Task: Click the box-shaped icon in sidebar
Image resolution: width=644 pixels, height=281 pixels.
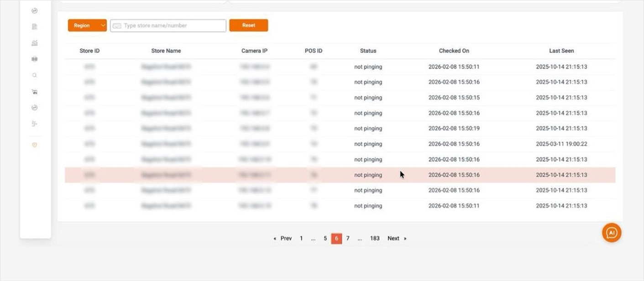Action: 35,59
